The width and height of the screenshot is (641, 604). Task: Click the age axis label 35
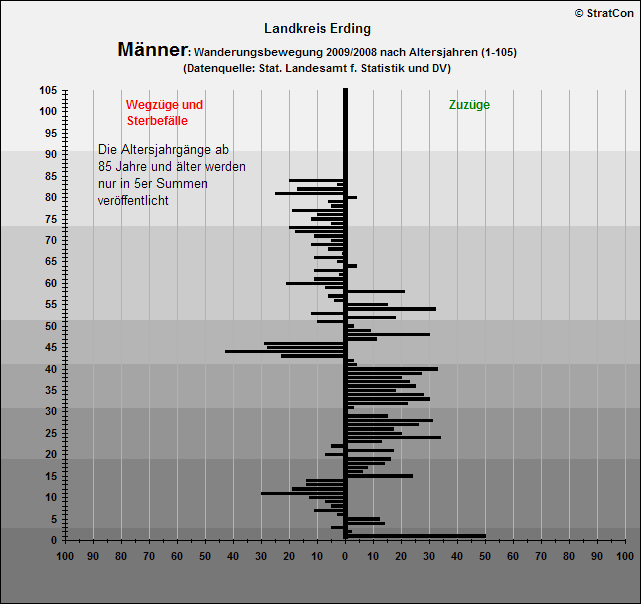coord(51,391)
